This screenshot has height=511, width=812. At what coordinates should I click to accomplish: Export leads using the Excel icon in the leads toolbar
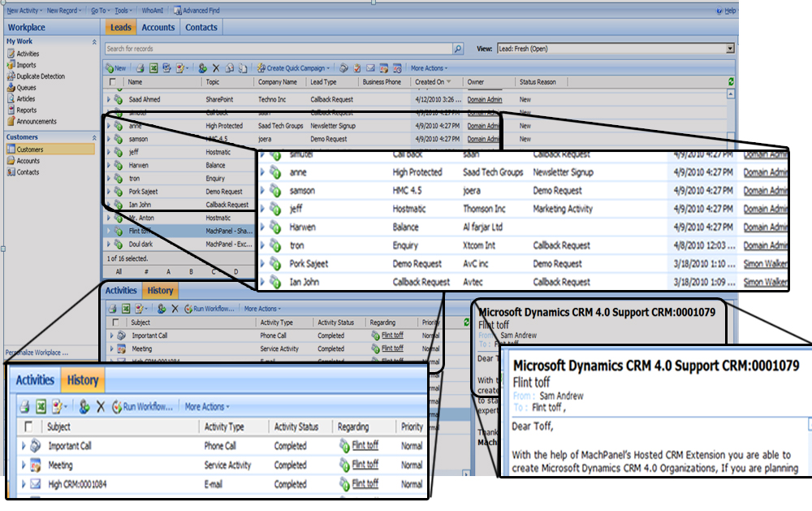coord(153,68)
